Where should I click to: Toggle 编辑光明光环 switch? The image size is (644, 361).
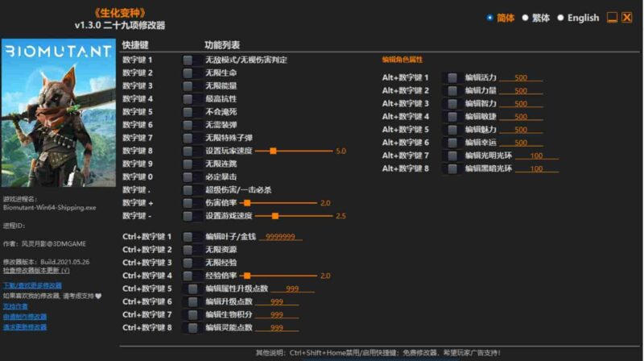[452, 156]
